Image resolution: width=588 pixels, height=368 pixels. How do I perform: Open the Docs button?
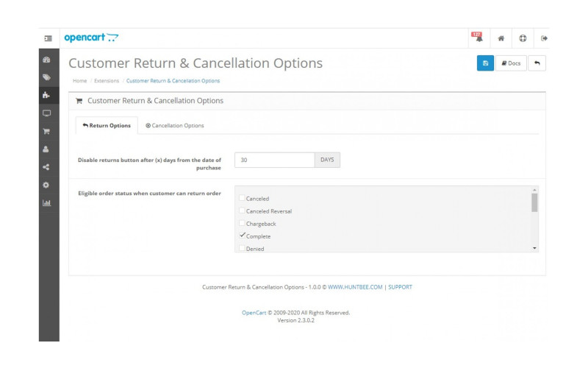[511, 63]
